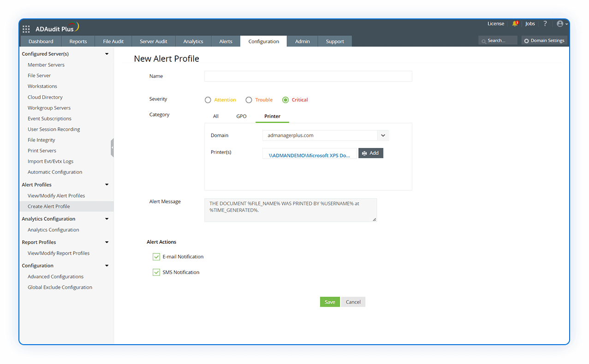Focus the top Search field
The image size is (589, 364).
click(x=498, y=41)
